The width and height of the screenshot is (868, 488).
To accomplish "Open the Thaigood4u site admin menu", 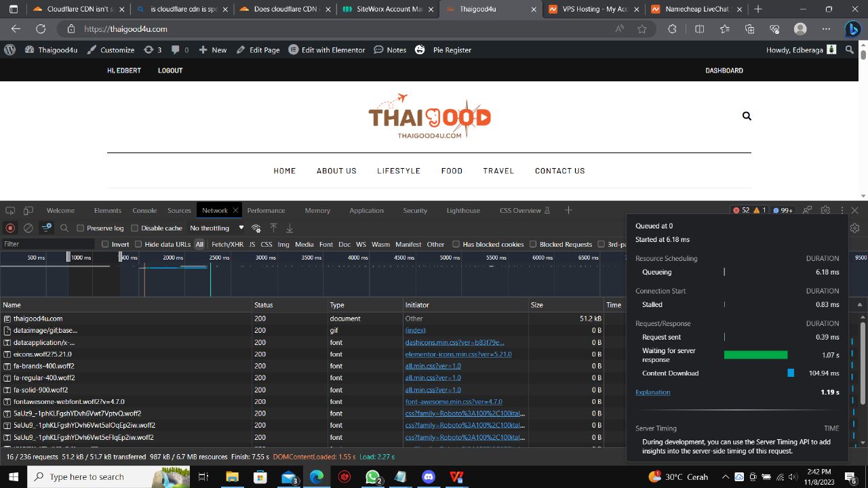I will [51, 49].
